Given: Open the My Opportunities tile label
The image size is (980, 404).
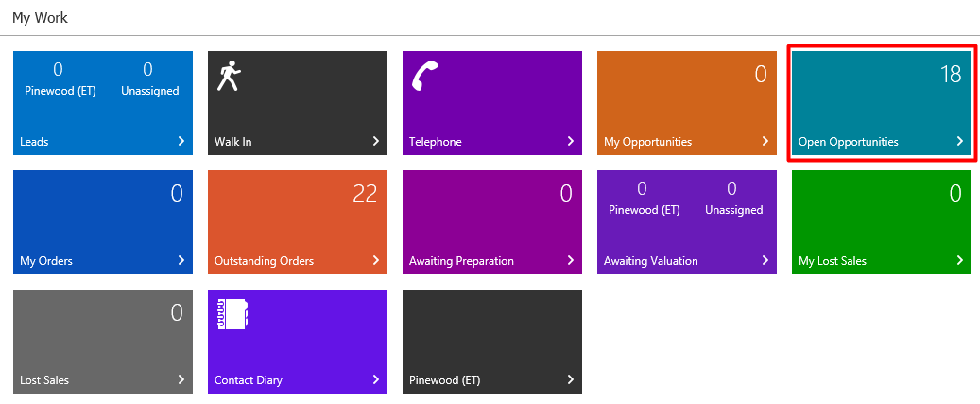Looking at the screenshot, I should pyautogui.click(x=647, y=142).
